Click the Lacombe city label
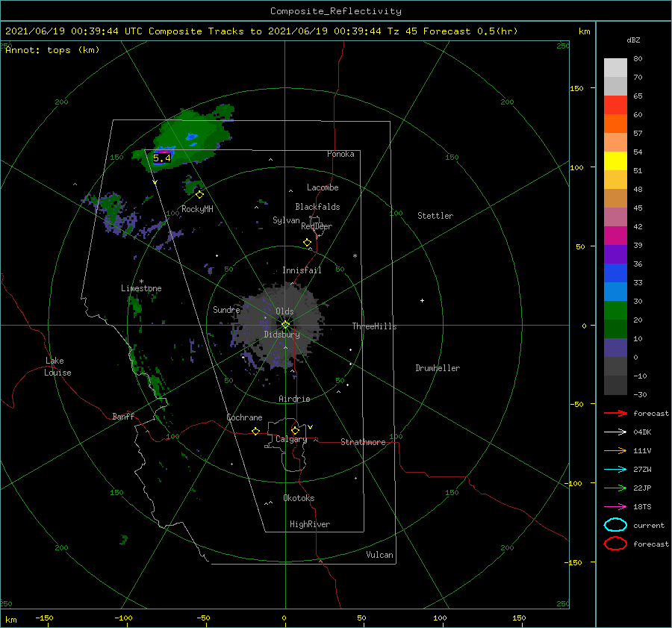This screenshot has height=628, width=672. pyautogui.click(x=323, y=187)
